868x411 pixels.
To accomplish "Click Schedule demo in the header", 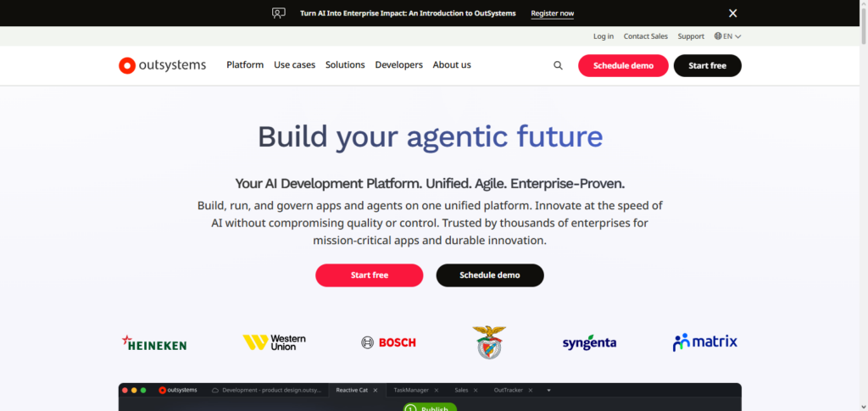I will (x=623, y=65).
